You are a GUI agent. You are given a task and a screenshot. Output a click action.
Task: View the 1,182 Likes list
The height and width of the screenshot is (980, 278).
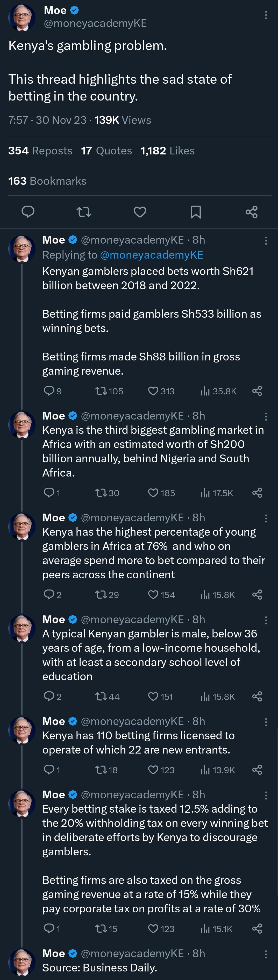click(x=167, y=151)
